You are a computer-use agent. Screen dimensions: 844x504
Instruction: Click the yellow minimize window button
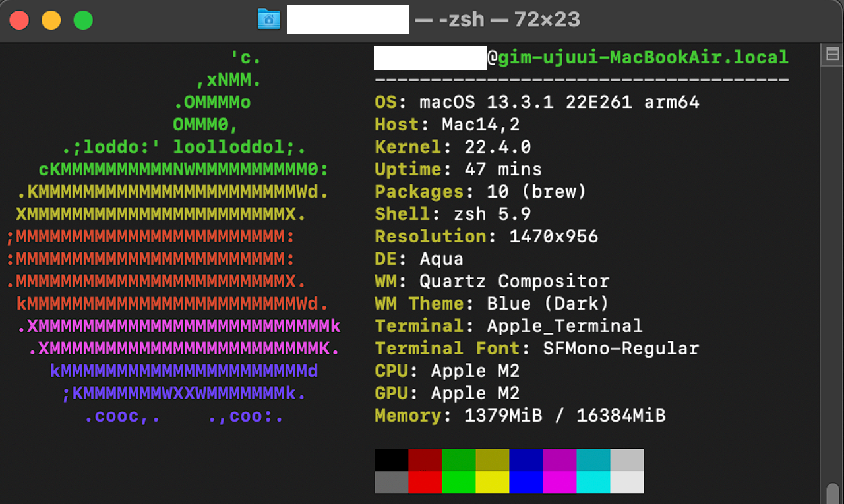coord(51,20)
